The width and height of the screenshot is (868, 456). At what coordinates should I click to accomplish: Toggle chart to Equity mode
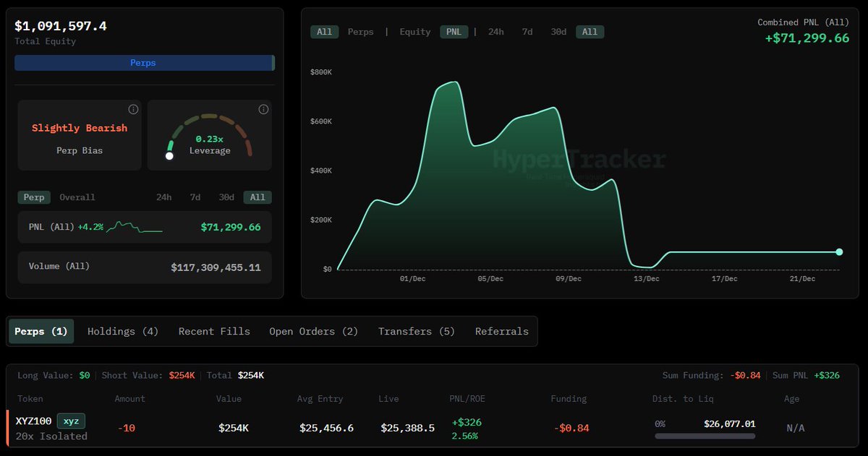point(415,32)
